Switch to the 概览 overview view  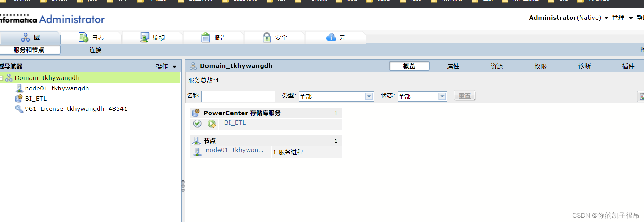(x=409, y=66)
